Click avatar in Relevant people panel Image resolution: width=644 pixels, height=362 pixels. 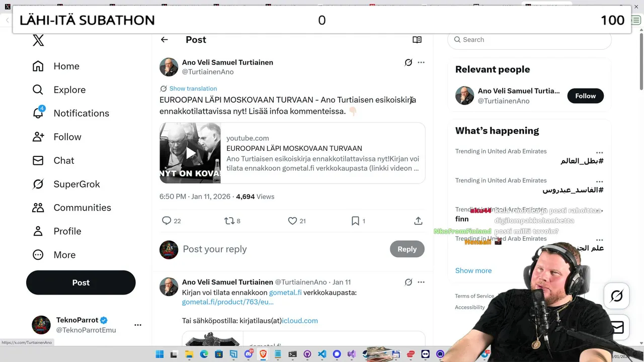tap(465, 96)
